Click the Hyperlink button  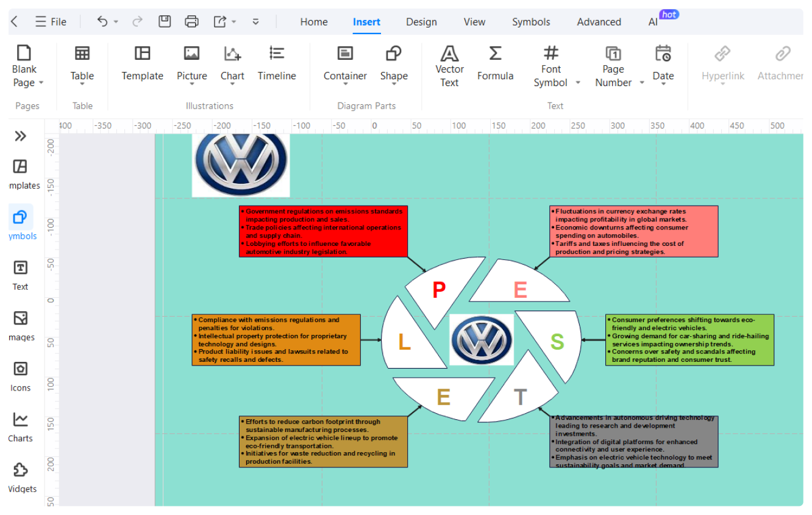722,63
